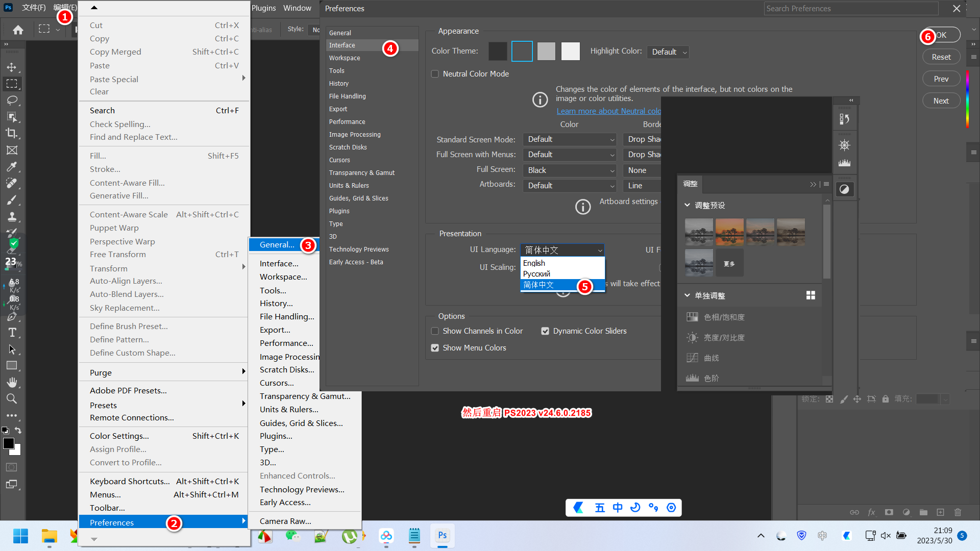Open Full Screen color dropdown set to Black

pos(570,170)
